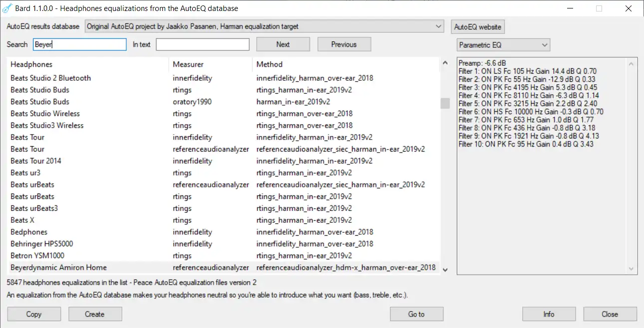Screen dimensions: 644x328
Task: Click the headphones list scrollbar thumb
Action: click(445, 103)
